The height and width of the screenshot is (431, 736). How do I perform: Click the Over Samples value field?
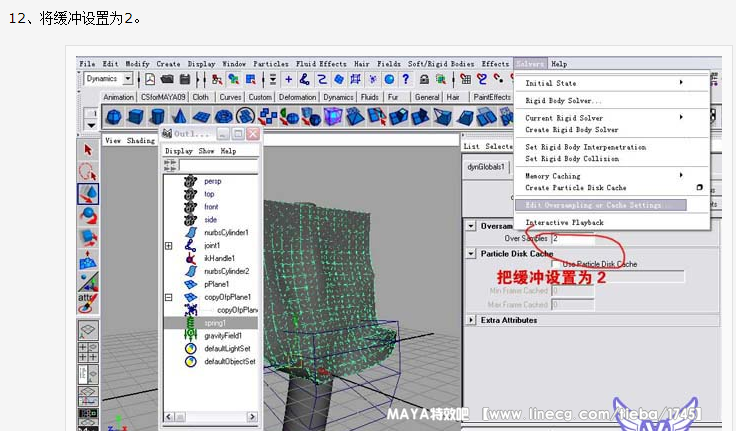pyautogui.click(x=573, y=239)
